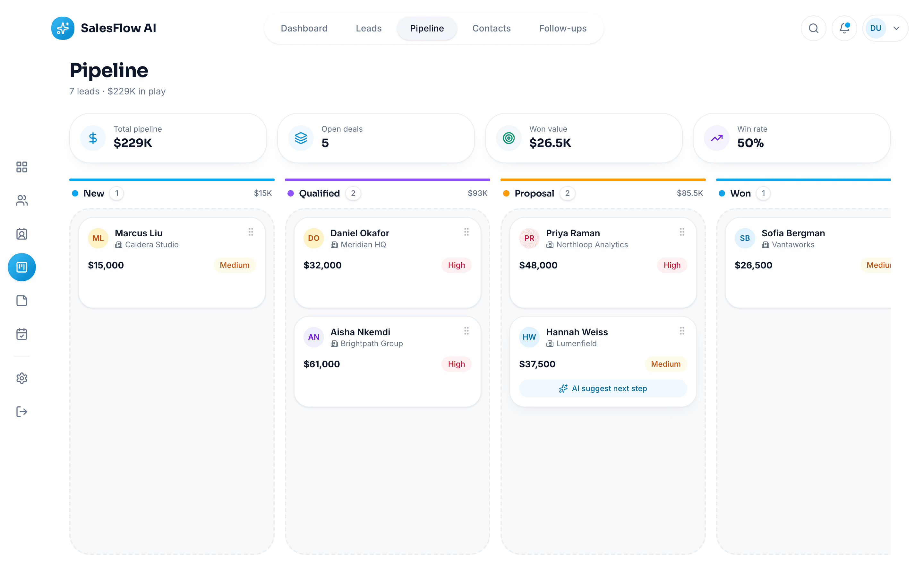Screen dimensions: 924x578
Task: Click Caldera Studio company text
Action: 151,245
